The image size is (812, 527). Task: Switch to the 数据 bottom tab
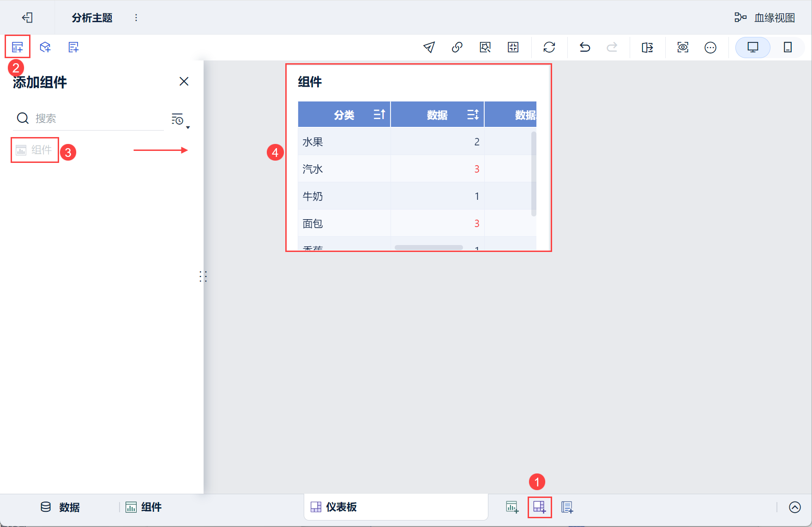(x=60, y=507)
